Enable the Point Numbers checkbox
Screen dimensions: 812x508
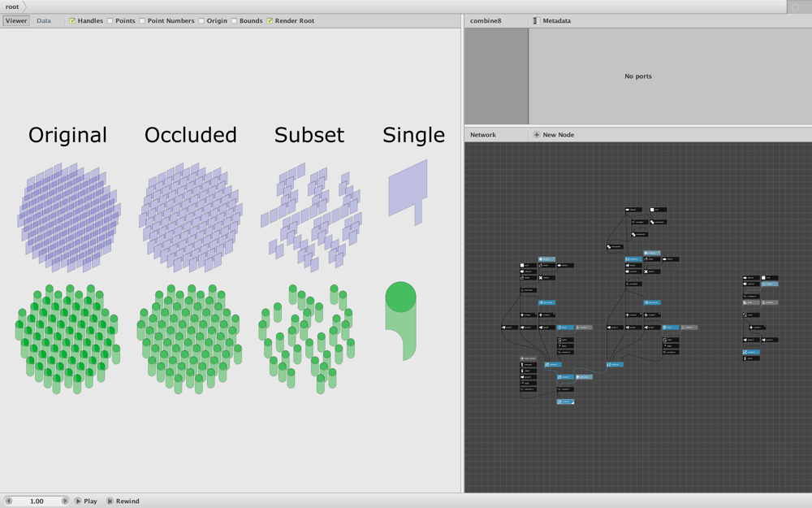tap(142, 21)
